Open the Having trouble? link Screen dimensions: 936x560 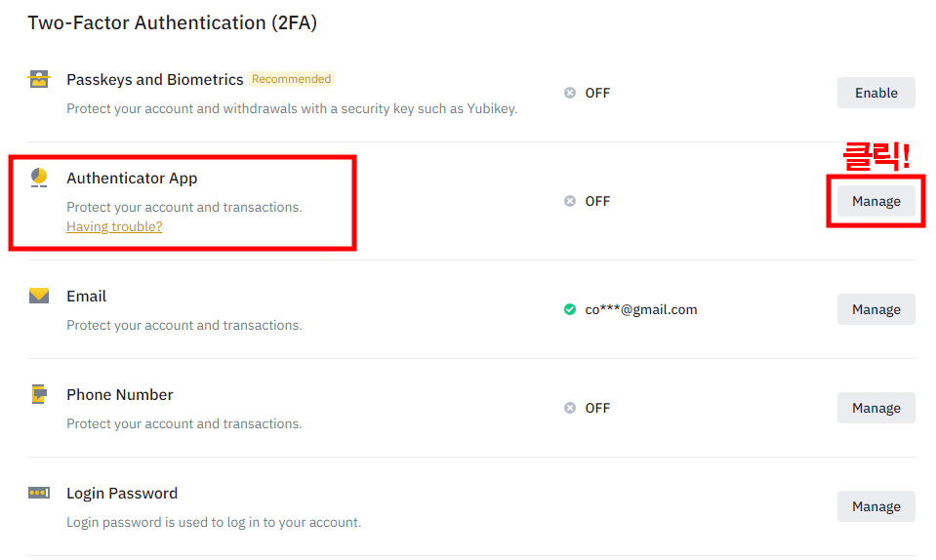tap(114, 226)
